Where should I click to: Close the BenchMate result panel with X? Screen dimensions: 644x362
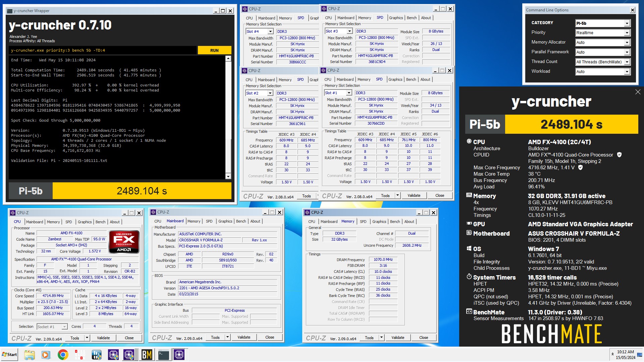point(638,92)
